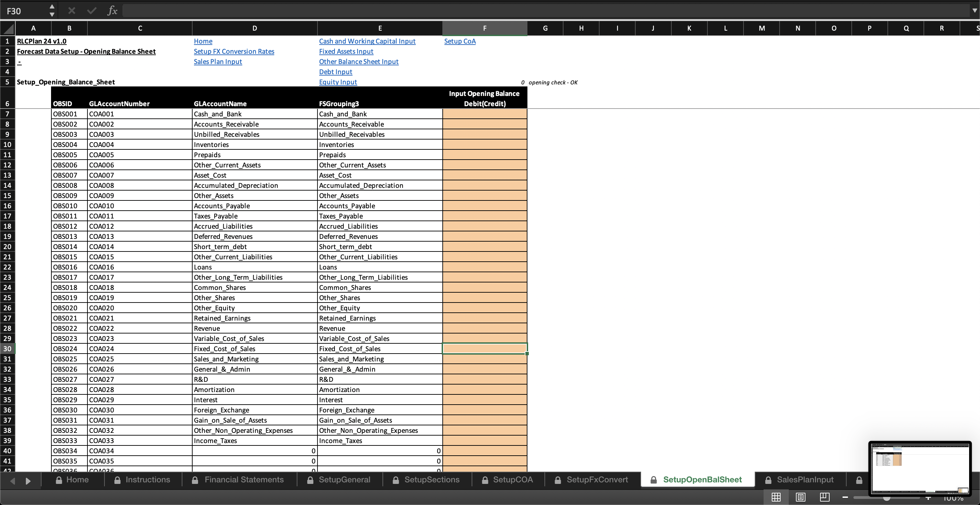Click 'Other_Long_Term_Liabilities' in FSGrouping3 column
Image resolution: width=980 pixels, height=505 pixels.
[380, 277]
